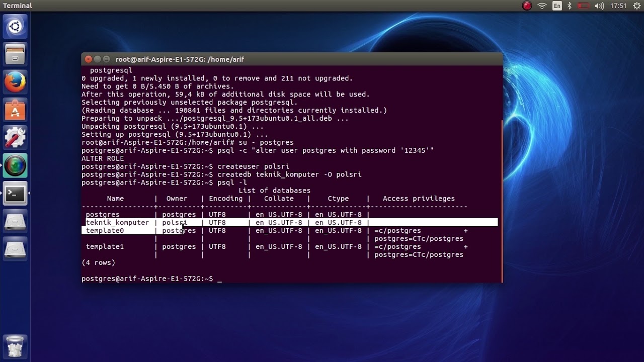Click the red recording indicator icon

(x=527, y=6)
